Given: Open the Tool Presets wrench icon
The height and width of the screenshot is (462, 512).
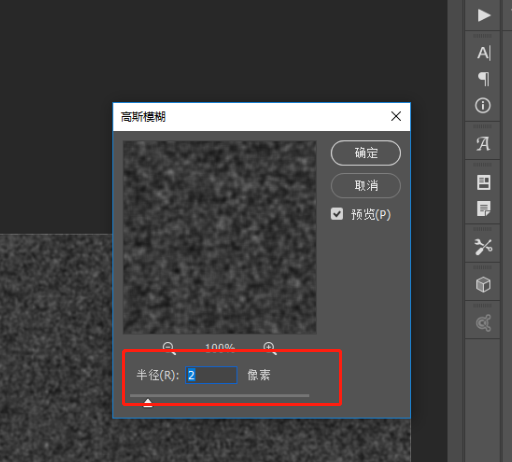Looking at the screenshot, I should pyautogui.click(x=483, y=247).
